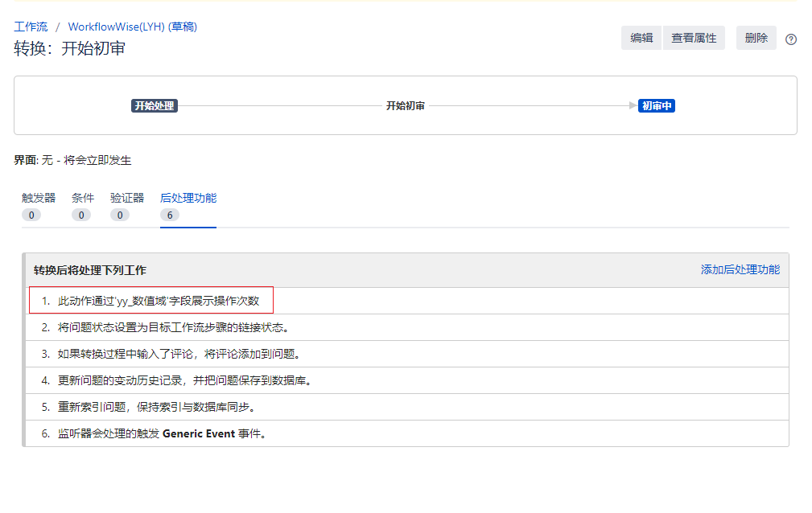The image size is (812, 513).
Task: Click the 6 count badge under 后处理功能
Action: click(170, 215)
